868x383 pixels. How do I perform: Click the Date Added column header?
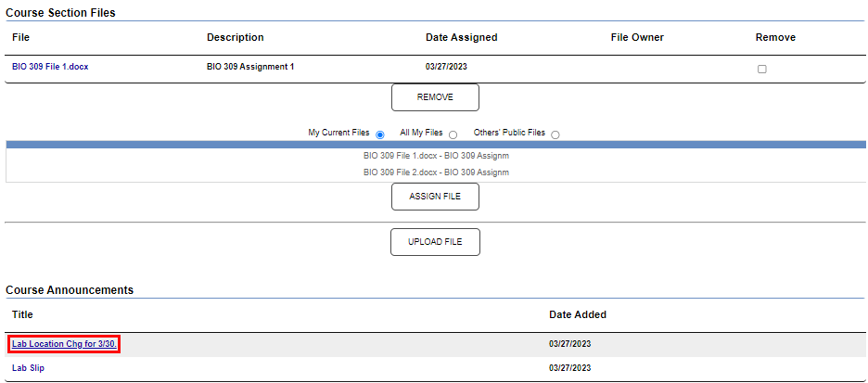click(578, 315)
